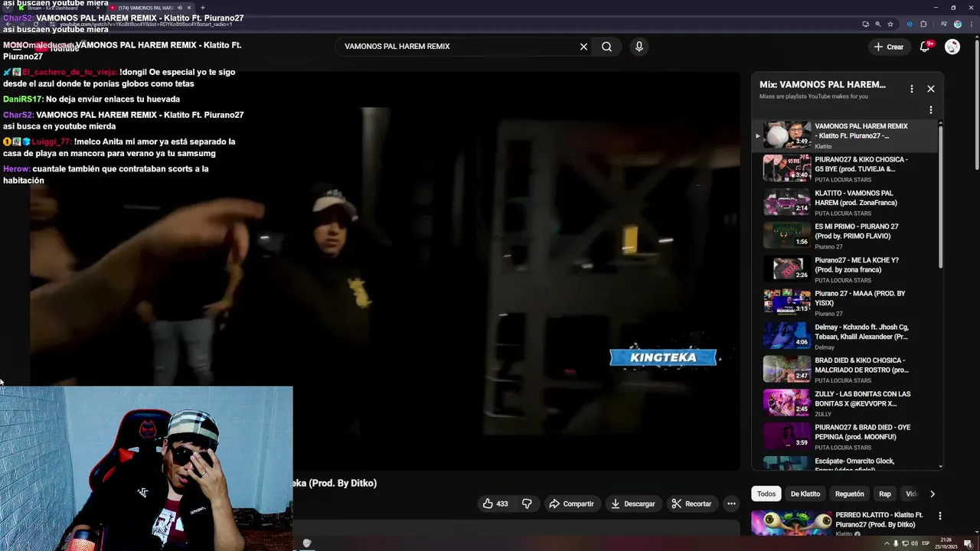Screen dimensions: 980x551
Task: Open the Windows notification center
Action: point(968,543)
